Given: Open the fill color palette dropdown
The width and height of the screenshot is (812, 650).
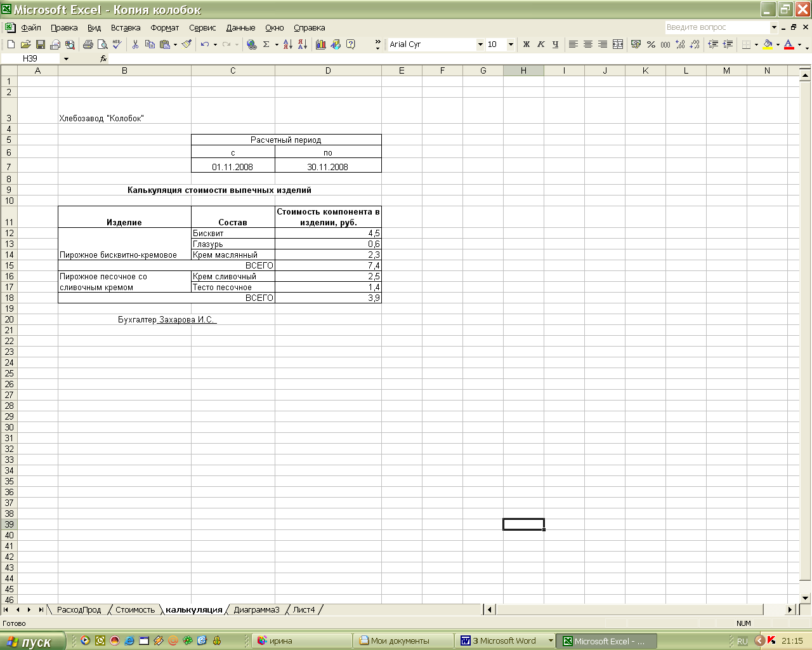Looking at the screenshot, I should [778, 44].
